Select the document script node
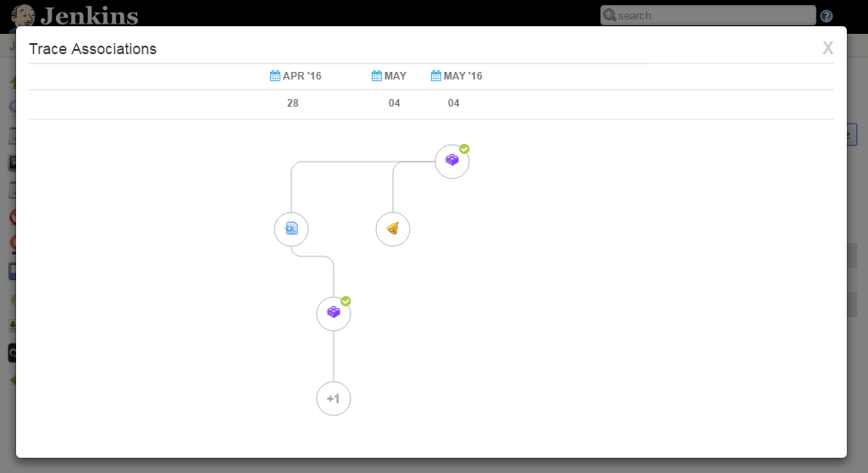This screenshot has width=868, height=473. (x=291, y=229)
